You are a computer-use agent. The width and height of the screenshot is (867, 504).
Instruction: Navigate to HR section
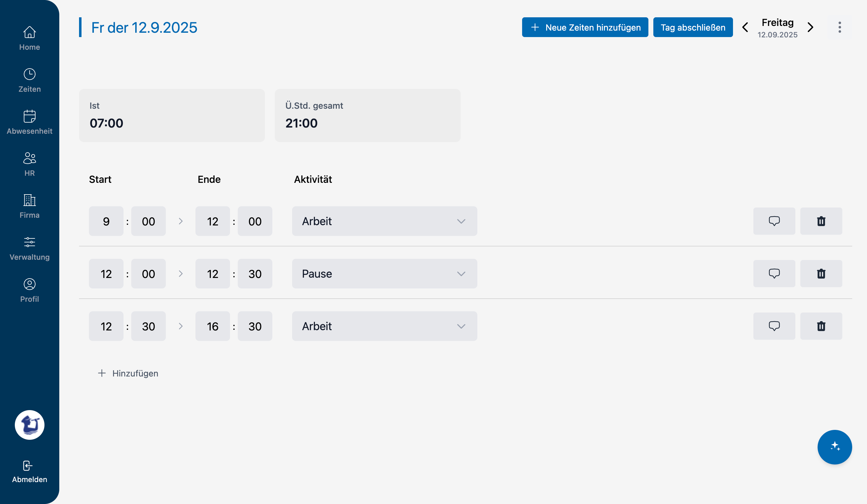(30, 164)
